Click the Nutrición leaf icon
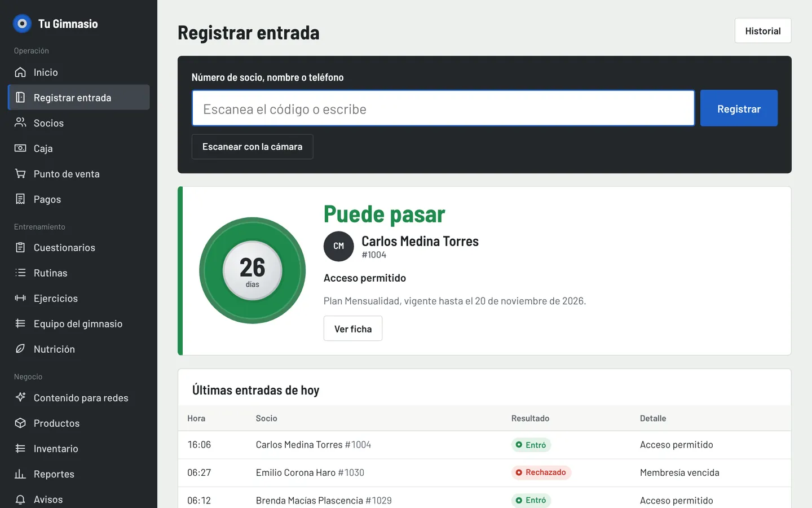Image resolution: width=812 pixels, height=508 pixels. pos(20,349)
